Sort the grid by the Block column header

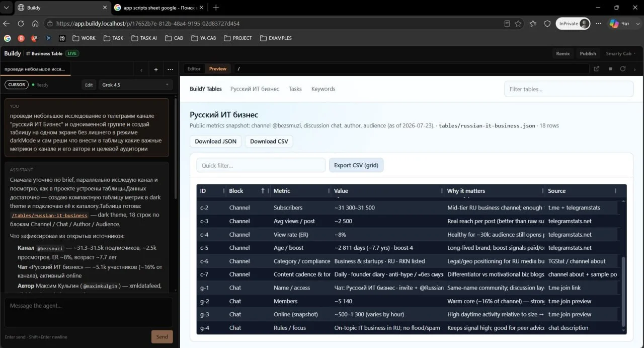coord(247,191)
